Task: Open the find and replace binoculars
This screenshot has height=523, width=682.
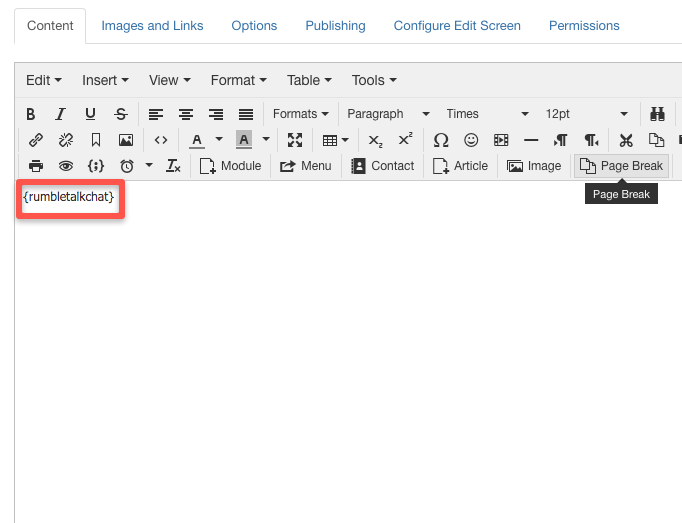Action: tap(658, 114)
